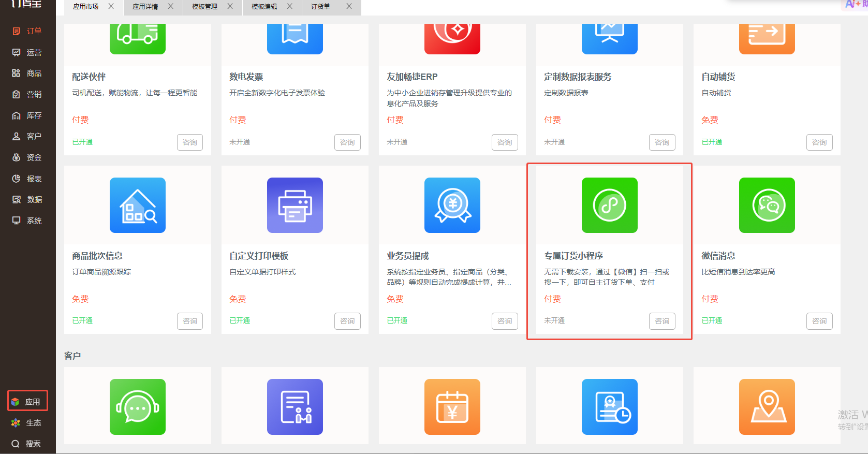Click 咨询 button on 自定义打印模板 card

point(347,321)
